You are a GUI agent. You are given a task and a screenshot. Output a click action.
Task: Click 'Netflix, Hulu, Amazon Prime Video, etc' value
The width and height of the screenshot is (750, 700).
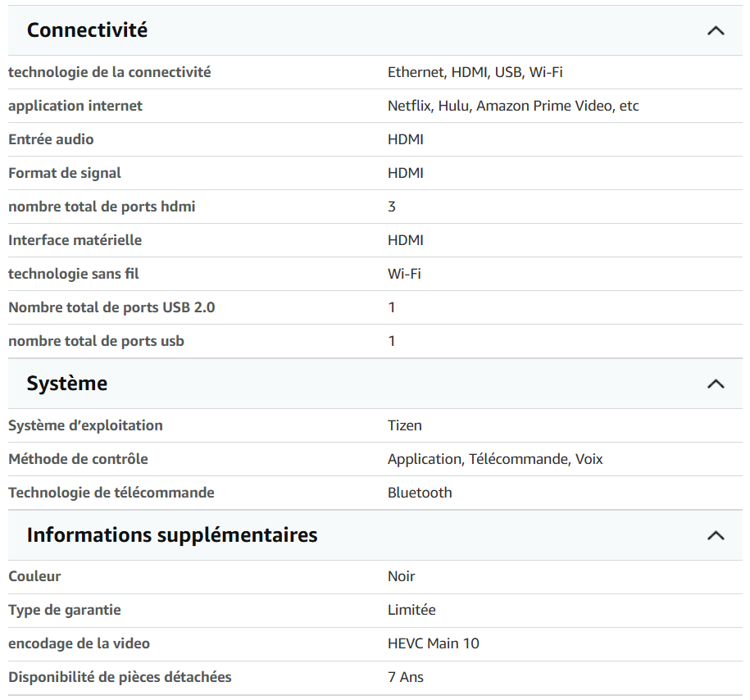click(x=513, y=106)
